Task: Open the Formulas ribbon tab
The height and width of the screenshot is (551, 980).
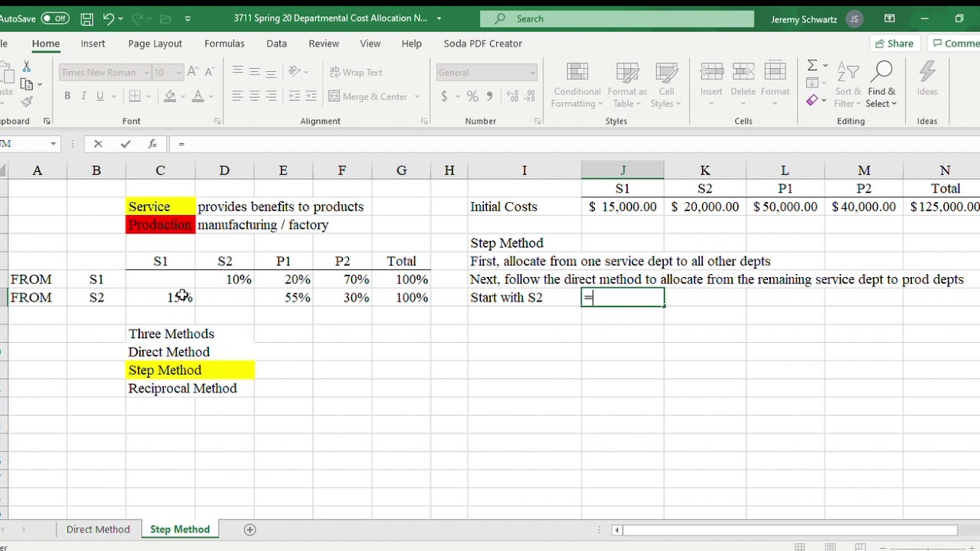Action: (224, 44)
